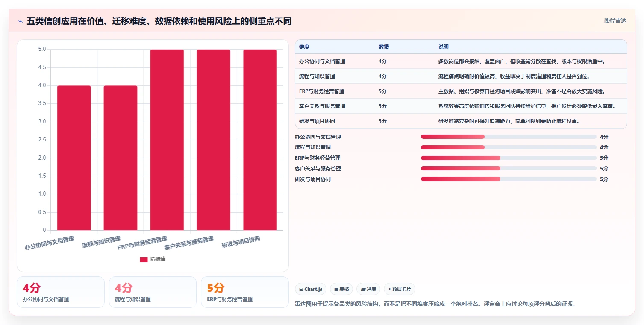Click the title 五类信创应用在价值
This screenshot has height=325, width=644.
click(159, 21)
